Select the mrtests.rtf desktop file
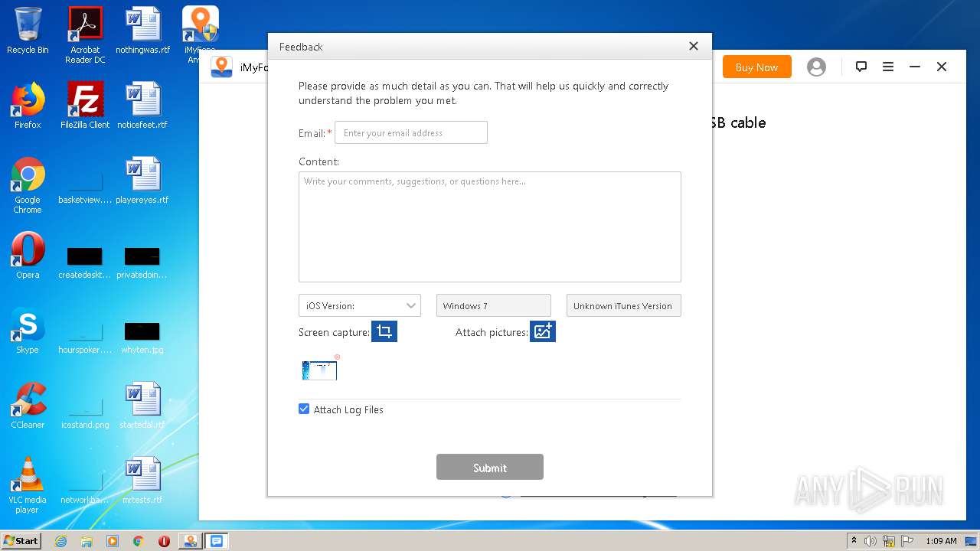The height and width of the screenshot is (551, 980). pyautogui.click(x=142, y=481)
